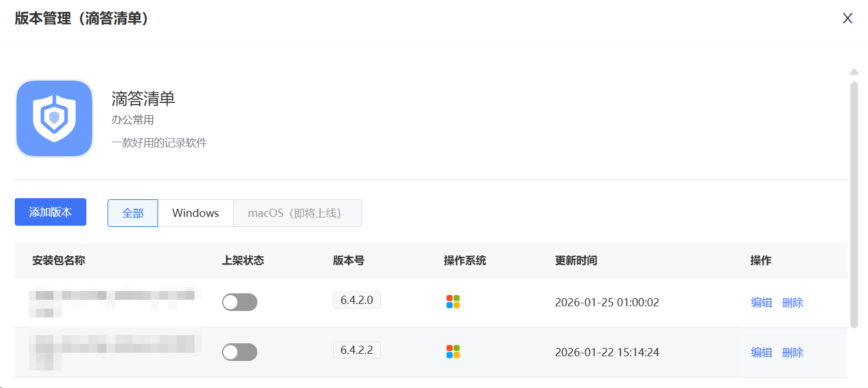Click Windows OS icon for version 6.4.2.0
The height and width of the screenshot is (388, 868).
point(453,302)
